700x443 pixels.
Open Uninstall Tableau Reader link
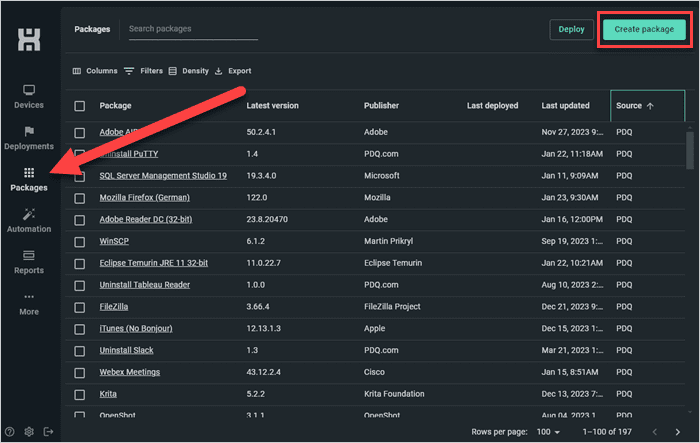click(x=145, y=285)
